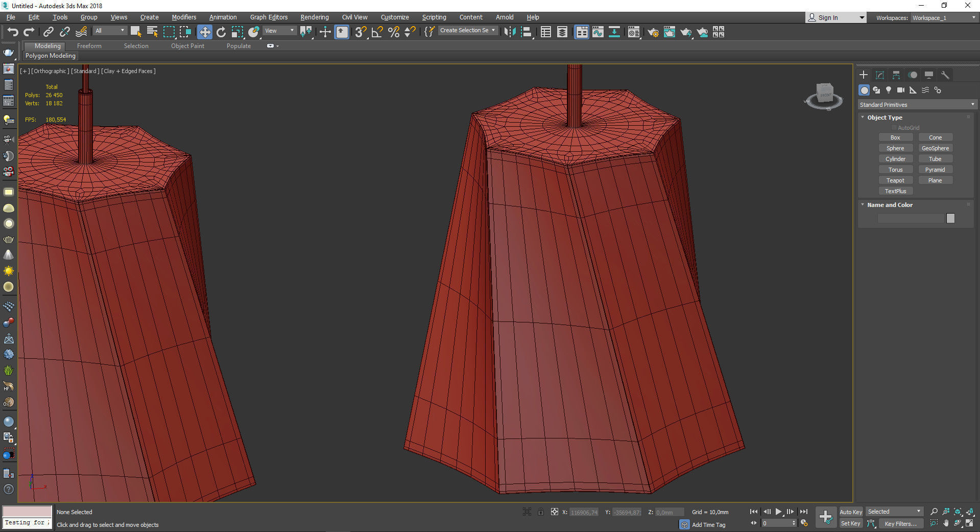The height and width of the screenshot is (532, 980).
Task: Open the Select by Name list
Action: tap(152, 32)
